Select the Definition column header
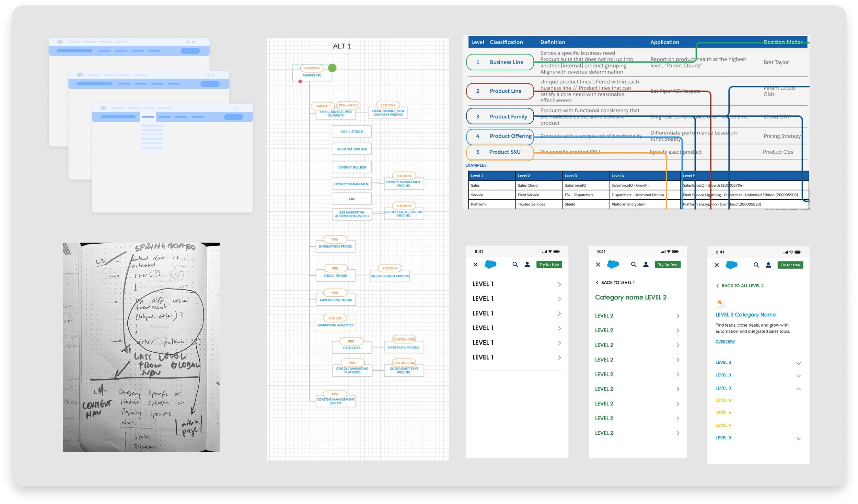The image size is (858, 504). [552, 42]
